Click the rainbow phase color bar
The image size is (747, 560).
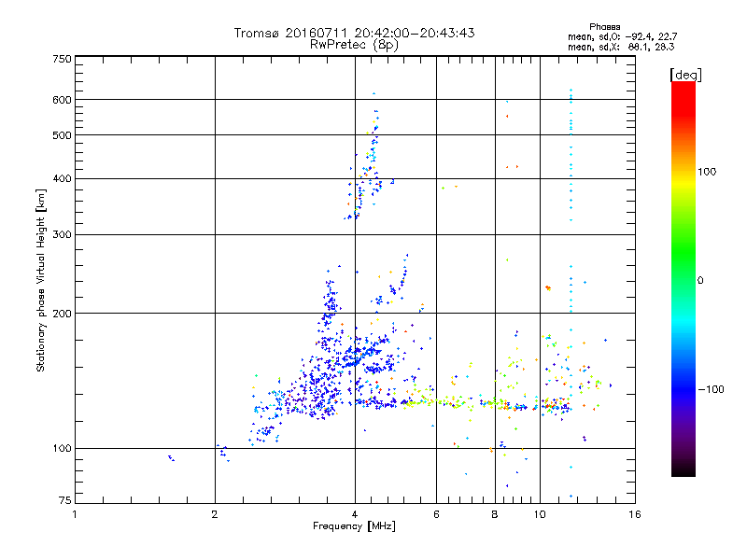pyautogui.click(x=684, y=278)
